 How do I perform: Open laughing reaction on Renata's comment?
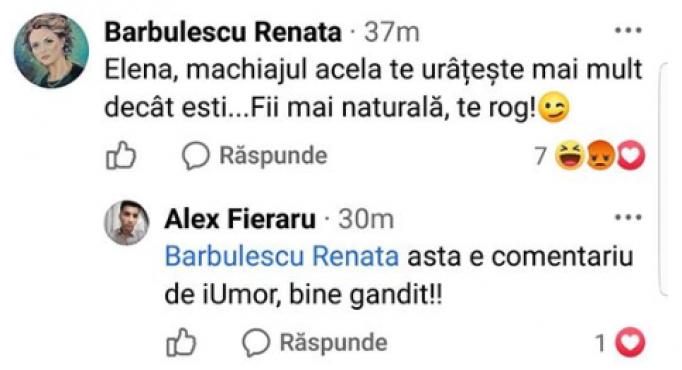(x=570, y=156)
